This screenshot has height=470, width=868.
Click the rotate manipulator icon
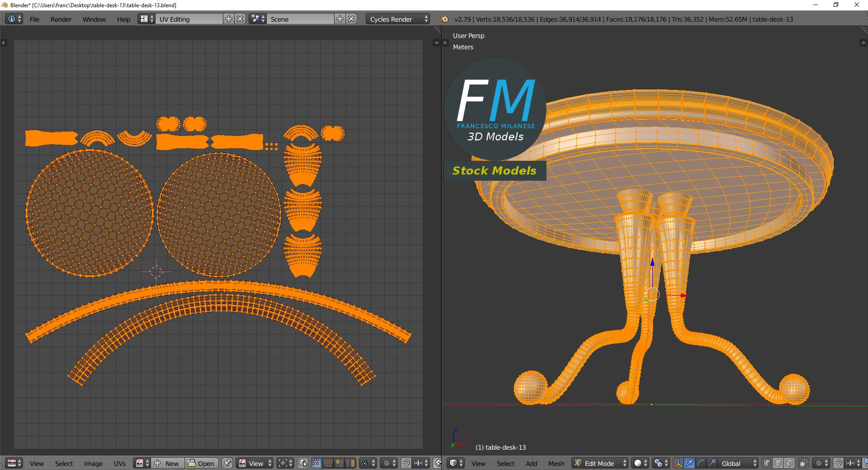700,463
